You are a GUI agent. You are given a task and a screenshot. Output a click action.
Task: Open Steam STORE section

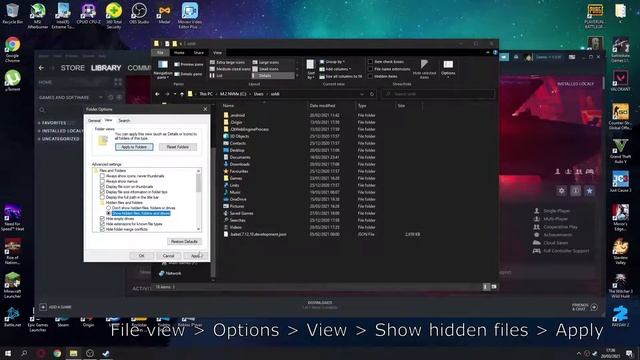tap(73, 68)
